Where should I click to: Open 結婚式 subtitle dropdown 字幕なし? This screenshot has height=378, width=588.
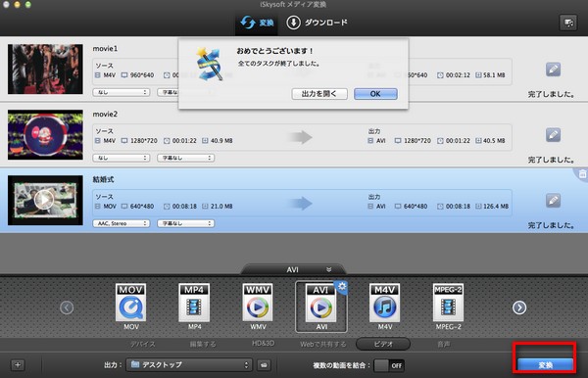pos(185,223)
